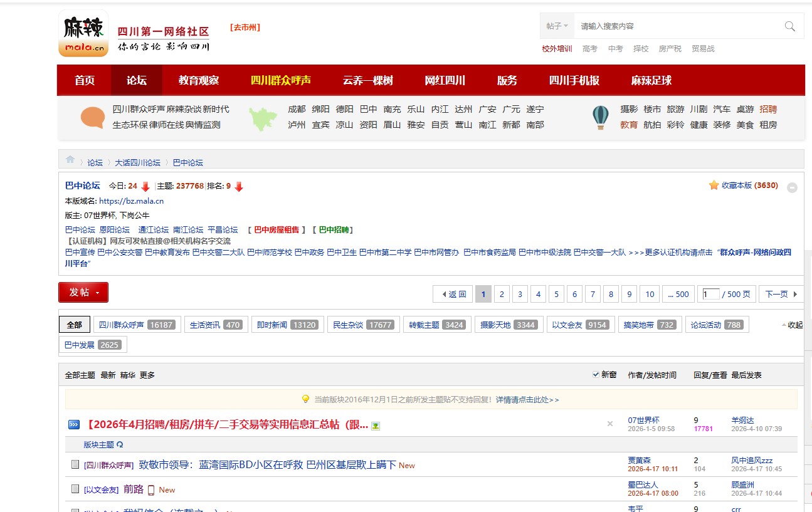Toggle the 新窗 checkbox

click(x=596, y=375)
